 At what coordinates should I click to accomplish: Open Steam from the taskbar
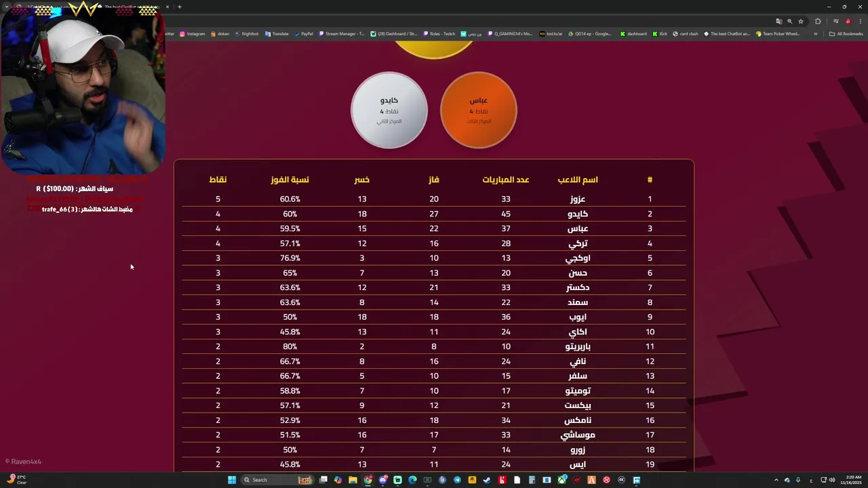click(x=487, y=480)
